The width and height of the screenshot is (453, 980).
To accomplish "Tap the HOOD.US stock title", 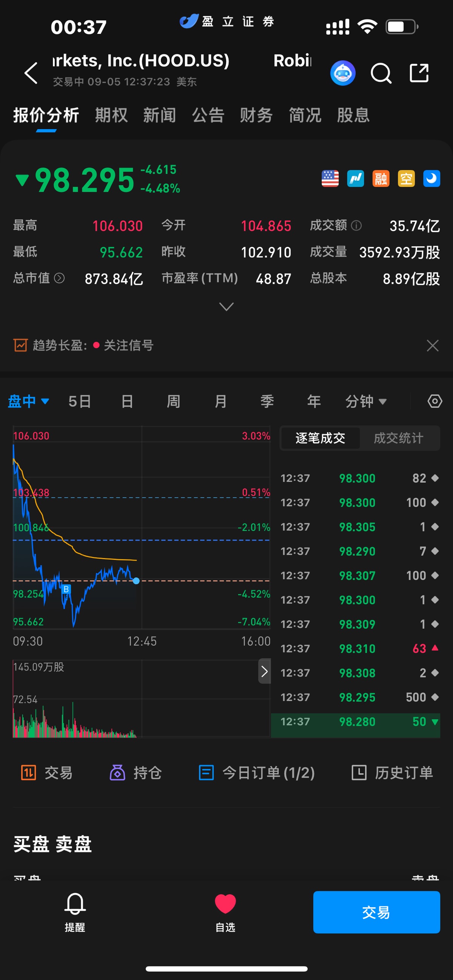I will [141, 61].
